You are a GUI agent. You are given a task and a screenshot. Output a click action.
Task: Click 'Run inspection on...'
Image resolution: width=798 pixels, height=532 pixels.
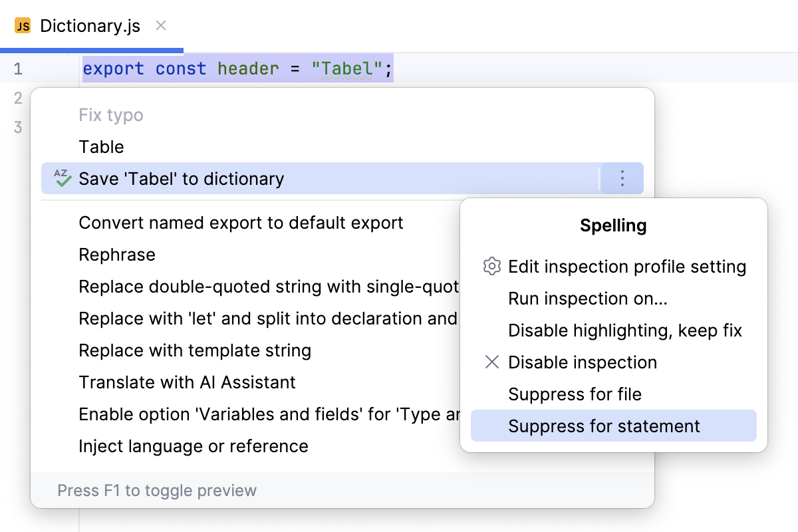click(x=587, y=298)
